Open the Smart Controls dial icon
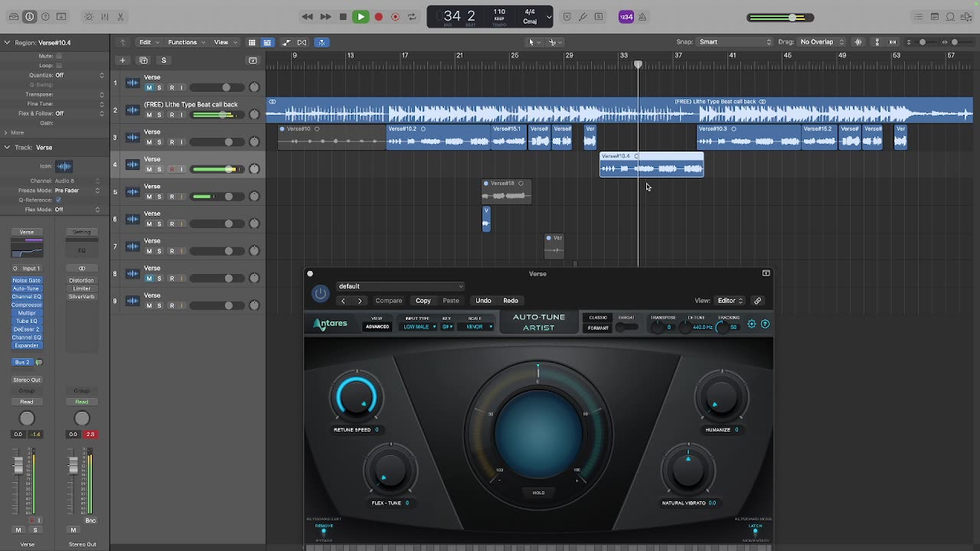980x551 pixels. 88,17
